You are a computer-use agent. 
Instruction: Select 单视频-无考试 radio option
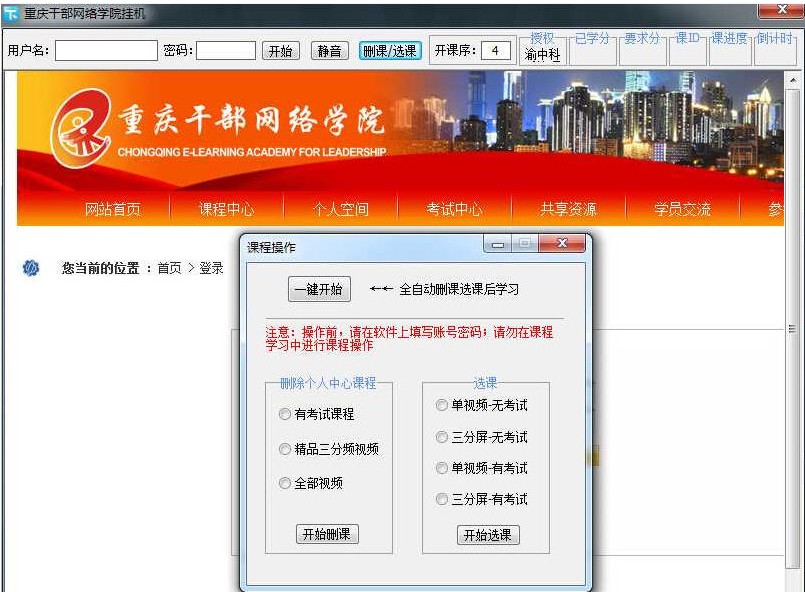tap(442, 405)
